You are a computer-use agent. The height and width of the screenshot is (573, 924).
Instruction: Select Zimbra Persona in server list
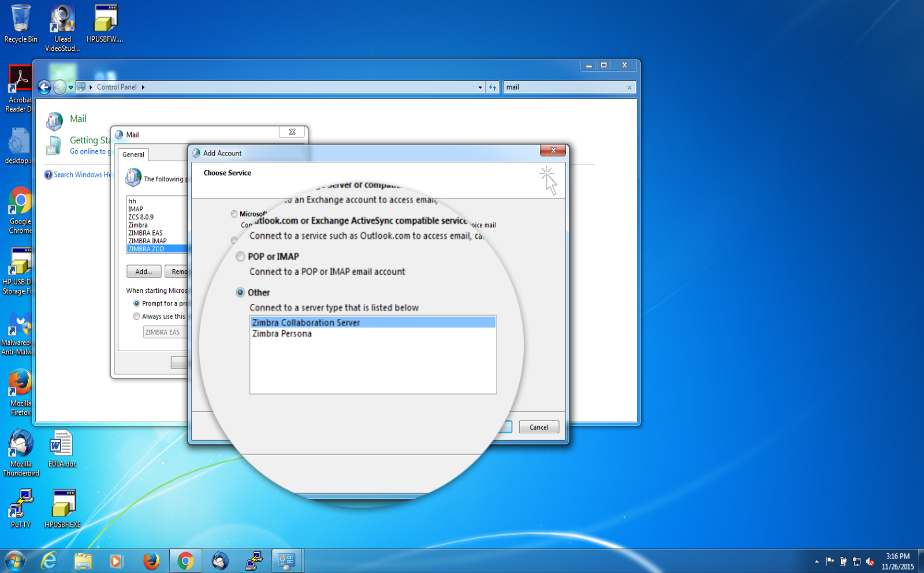click(282, 334)
